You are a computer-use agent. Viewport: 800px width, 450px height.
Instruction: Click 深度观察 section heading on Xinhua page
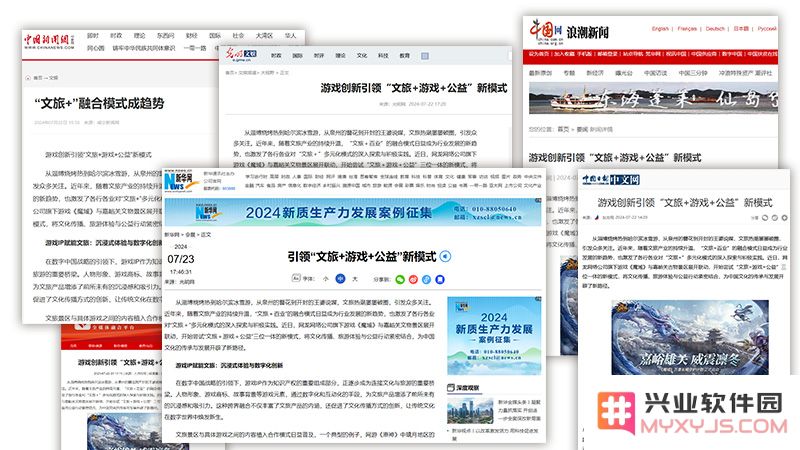[x=467, y=388]
